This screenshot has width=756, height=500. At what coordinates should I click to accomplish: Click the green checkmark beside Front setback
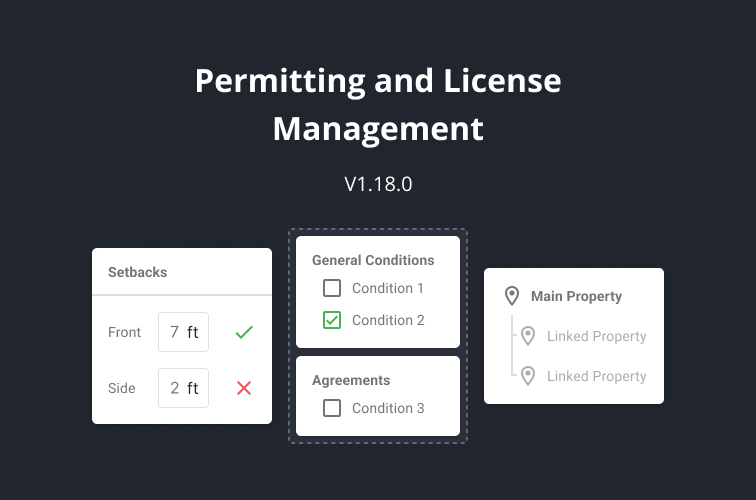coord(243,332)
